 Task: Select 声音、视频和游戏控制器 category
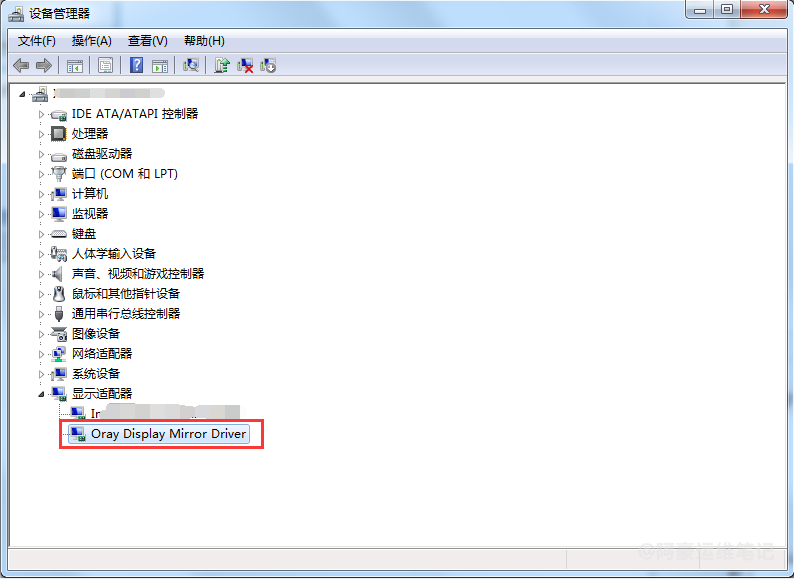point(137,274)
